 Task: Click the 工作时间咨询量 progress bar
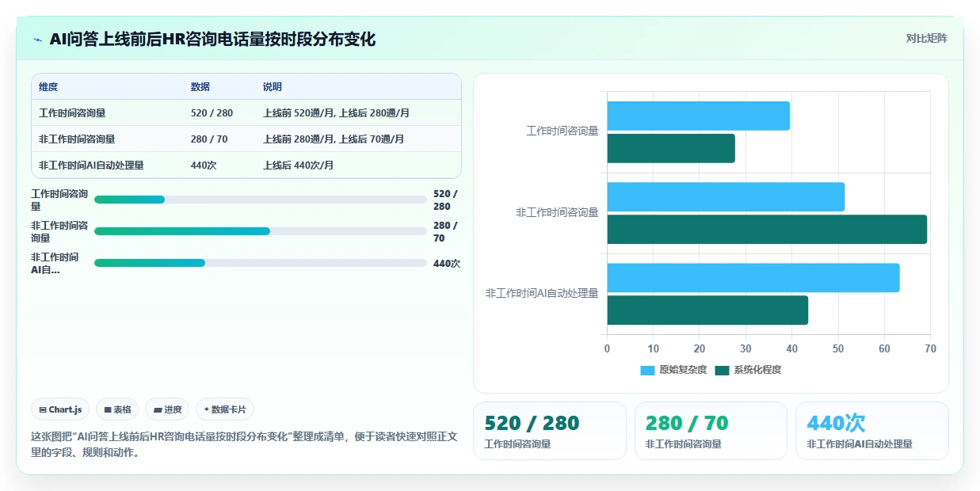click(x=261, y=200)
